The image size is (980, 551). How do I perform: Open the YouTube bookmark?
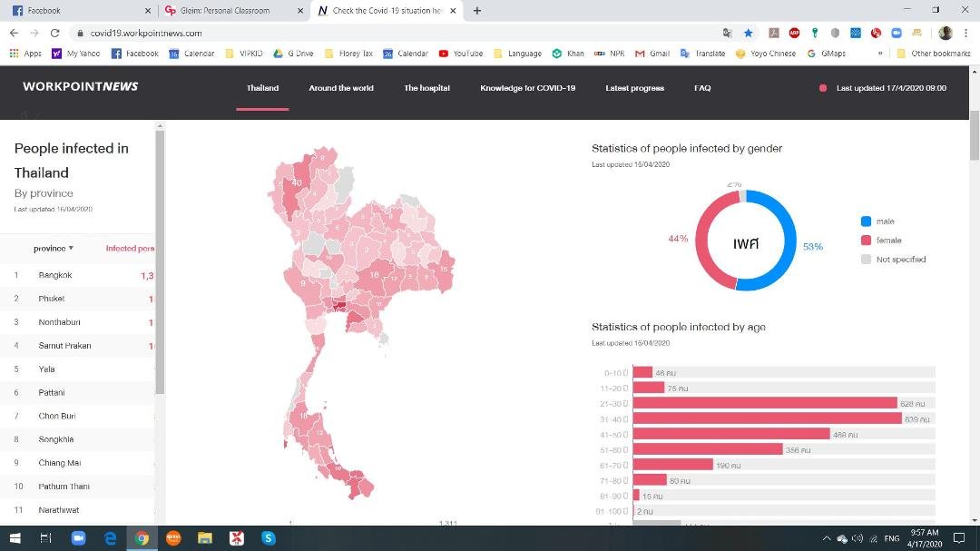pos(461,54)
